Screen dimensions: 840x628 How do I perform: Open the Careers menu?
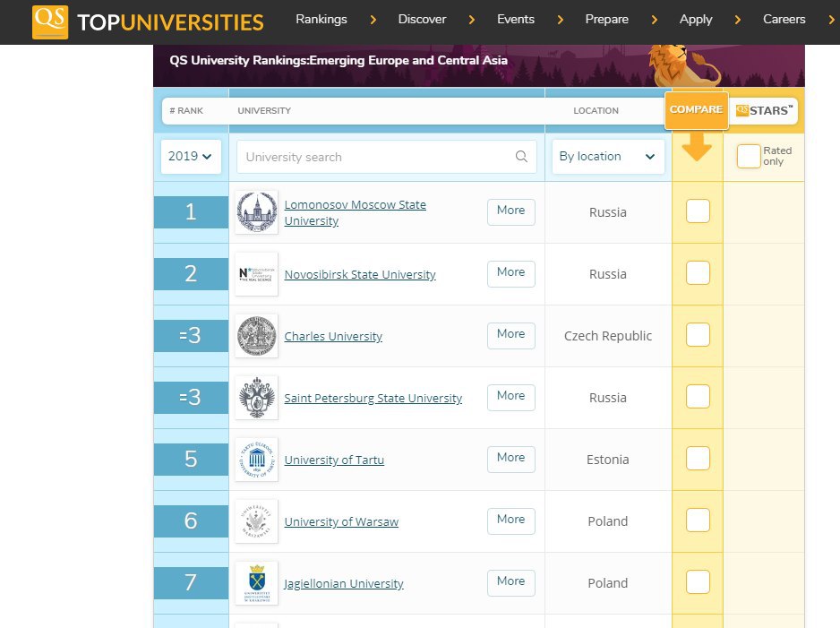[784, 20]
